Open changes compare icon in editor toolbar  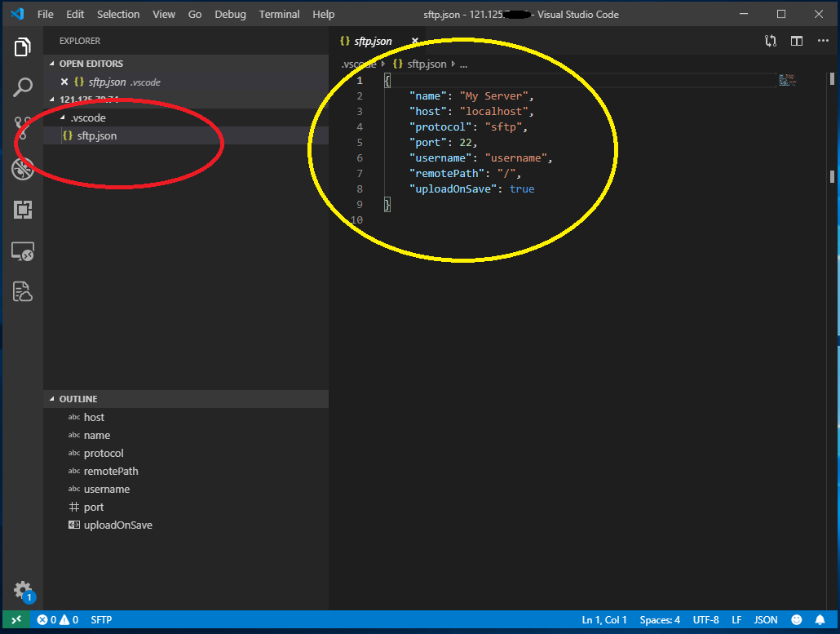pos(771,41)
